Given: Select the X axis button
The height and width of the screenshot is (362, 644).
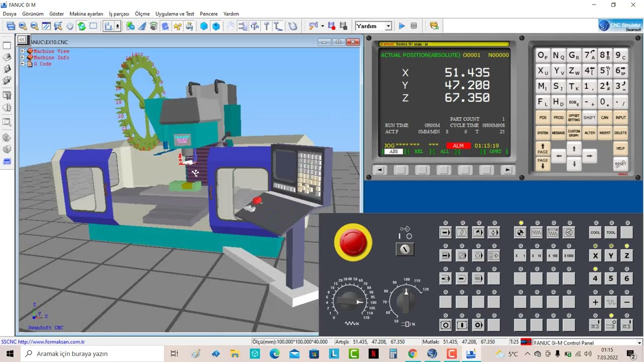Looking at the screenshot, I should [x=595, y=256].
